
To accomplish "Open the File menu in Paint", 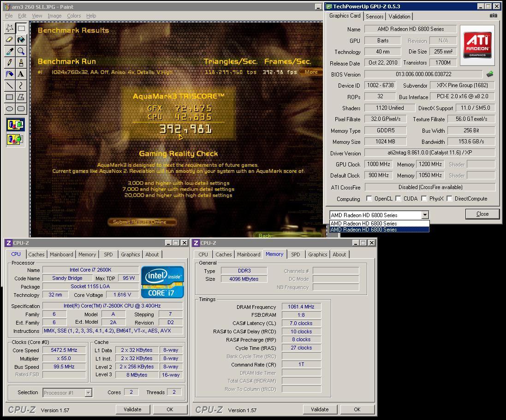I will point(9,16).
